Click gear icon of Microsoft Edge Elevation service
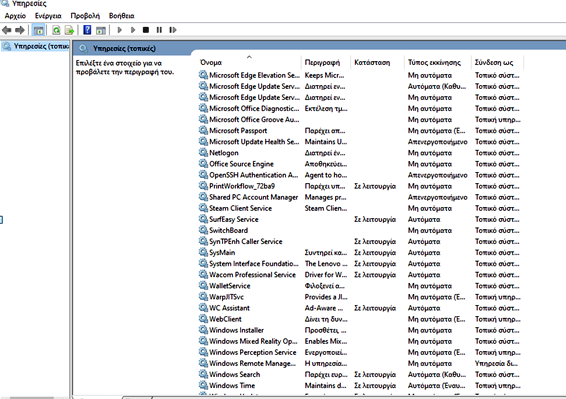 tap(203, 75)
